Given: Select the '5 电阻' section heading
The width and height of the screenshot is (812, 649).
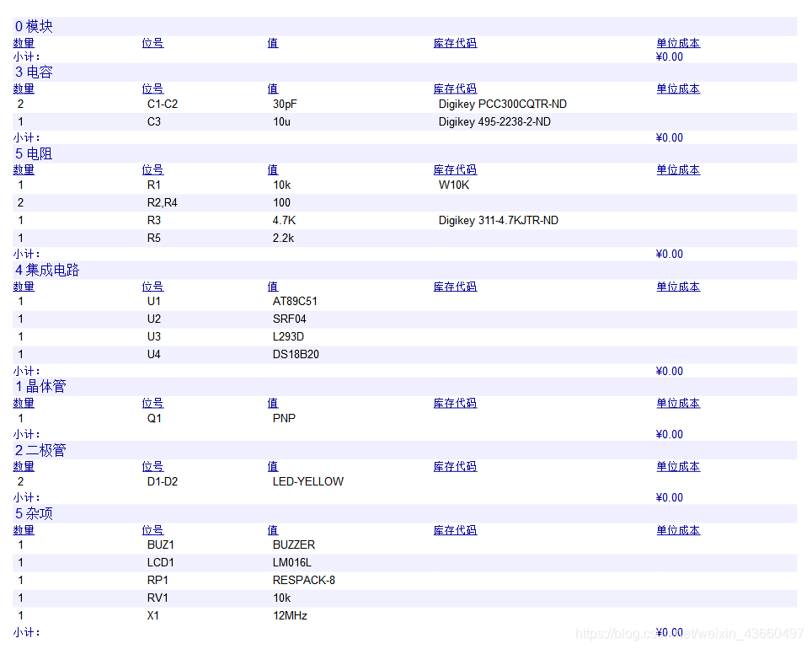Looking at the screenshot, I should 35,153.
